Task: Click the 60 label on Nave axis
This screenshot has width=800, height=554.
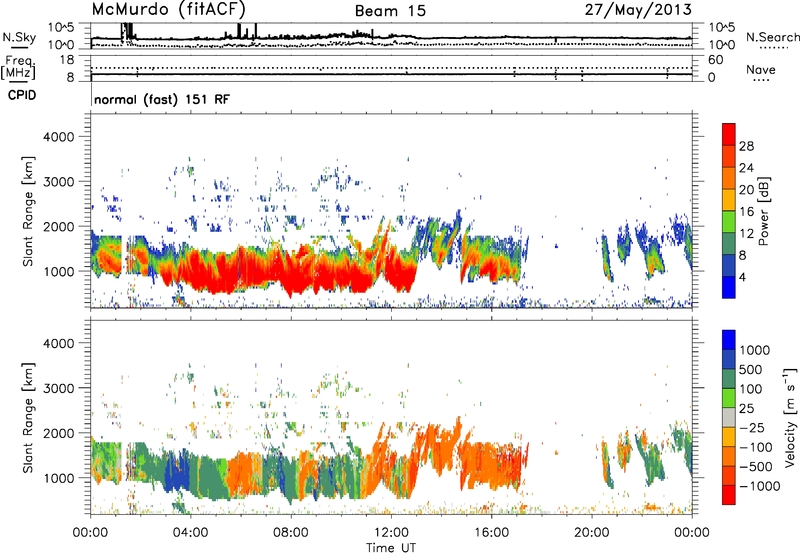Action: tap(715, 60)
